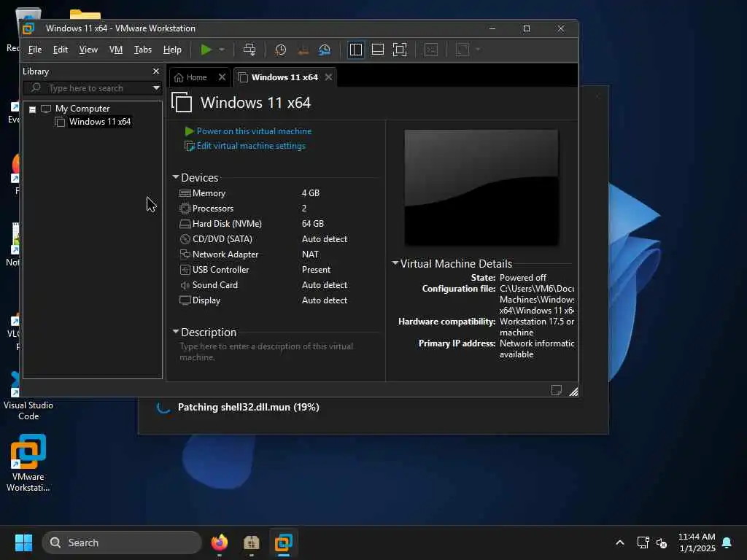This screenshot has height=560, width=747.
Task: Click the status bar message log icon
Action: click(x=556, y=391)
